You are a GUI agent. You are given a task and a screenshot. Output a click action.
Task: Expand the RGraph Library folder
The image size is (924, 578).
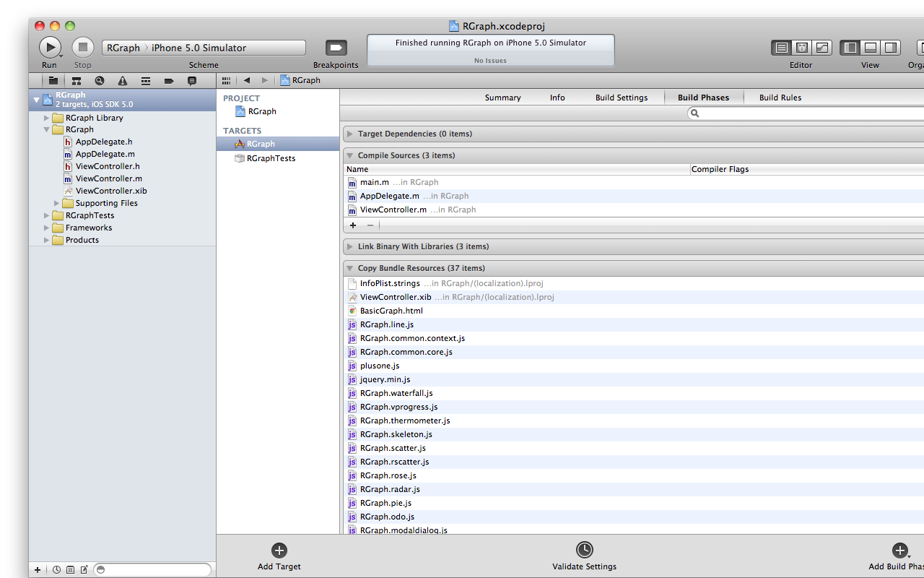click(47, 118)
